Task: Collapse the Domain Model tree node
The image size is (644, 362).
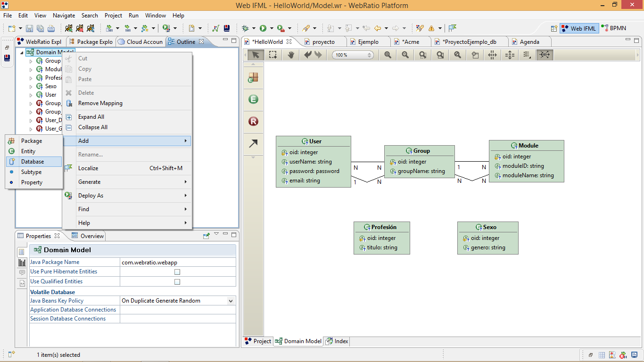Action: [x=22, y=52]
